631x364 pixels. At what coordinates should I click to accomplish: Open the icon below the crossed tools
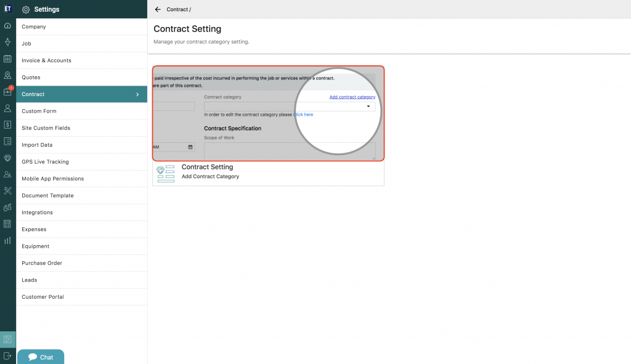(x=7, y=208)
